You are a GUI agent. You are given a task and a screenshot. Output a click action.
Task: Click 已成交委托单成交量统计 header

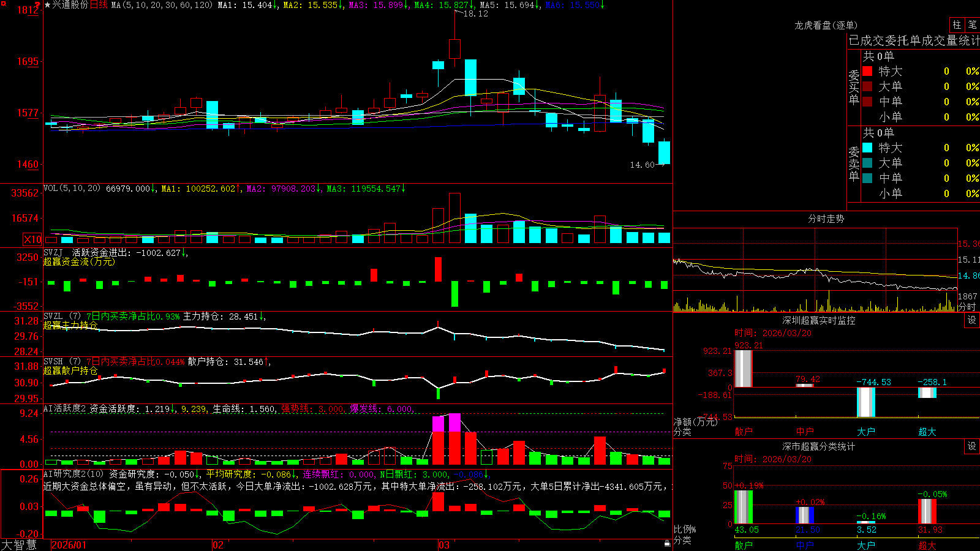[914, 40]
